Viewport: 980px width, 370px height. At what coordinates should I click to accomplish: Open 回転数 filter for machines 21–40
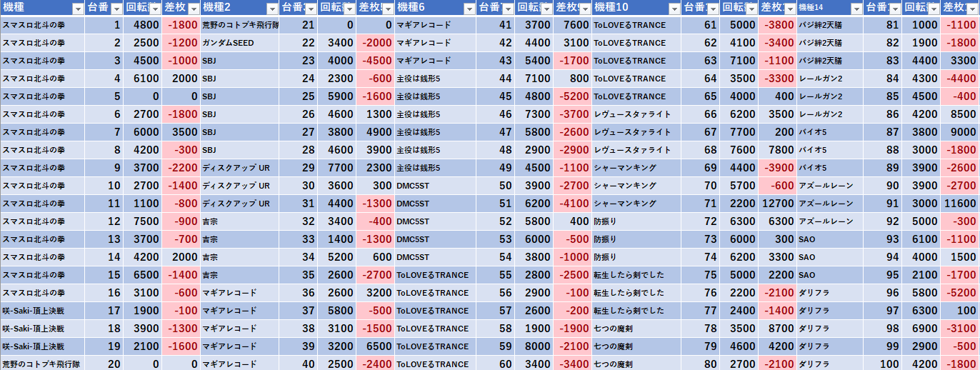tap(348, 9)
